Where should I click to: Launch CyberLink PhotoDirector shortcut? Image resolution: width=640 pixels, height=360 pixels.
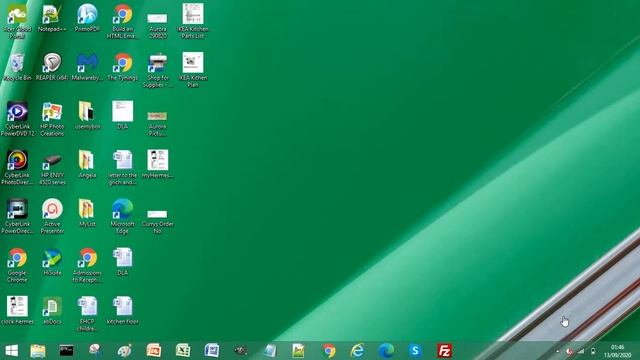[x=17, y=167]
